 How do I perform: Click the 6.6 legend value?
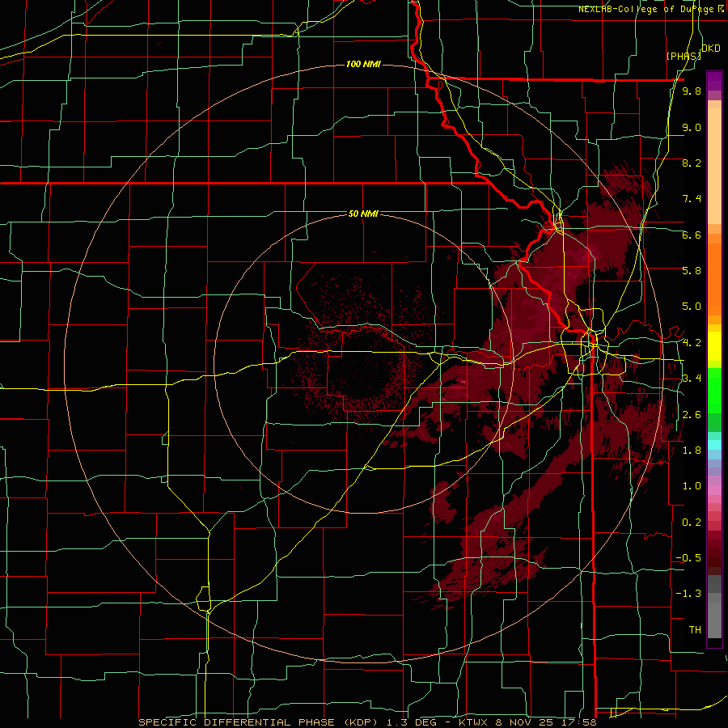[x=692, y=235]
